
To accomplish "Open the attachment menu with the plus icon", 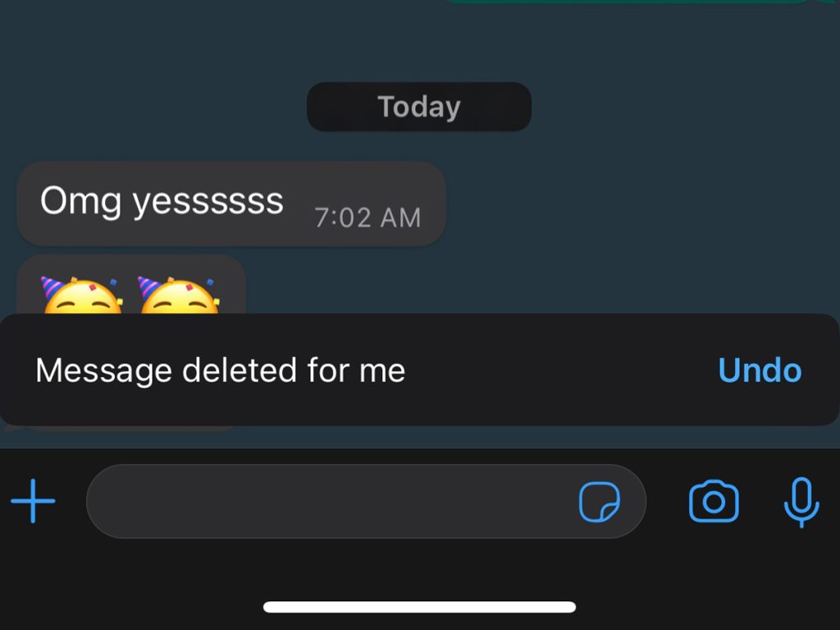I will [x=33, y=501].
